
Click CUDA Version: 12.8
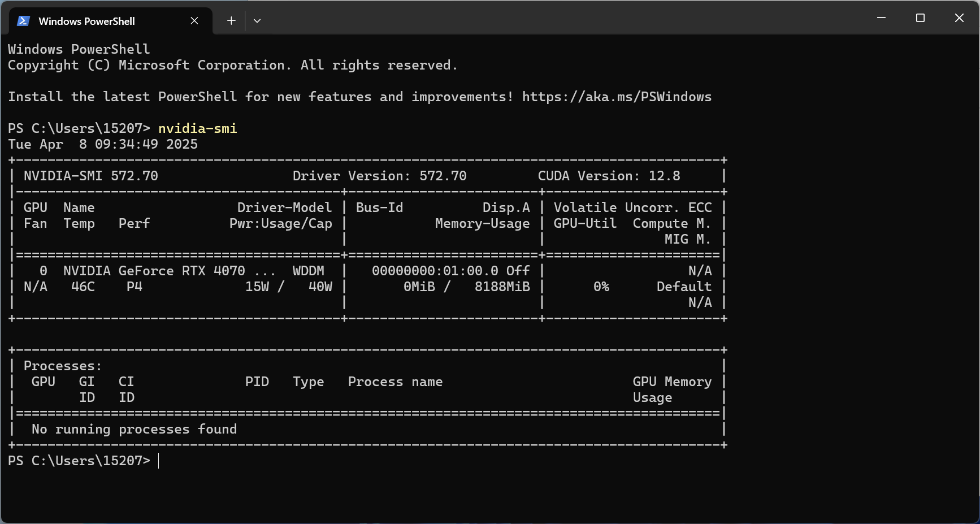609,176
